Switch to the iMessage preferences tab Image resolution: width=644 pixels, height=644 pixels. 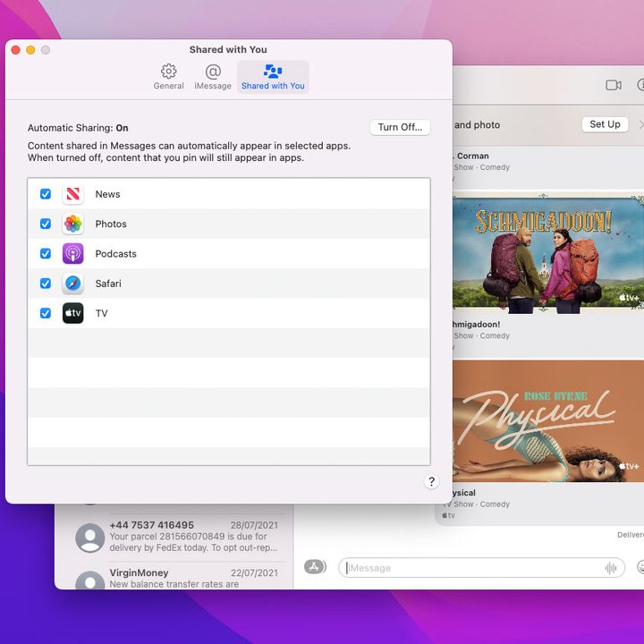click(x=213, y=77)
